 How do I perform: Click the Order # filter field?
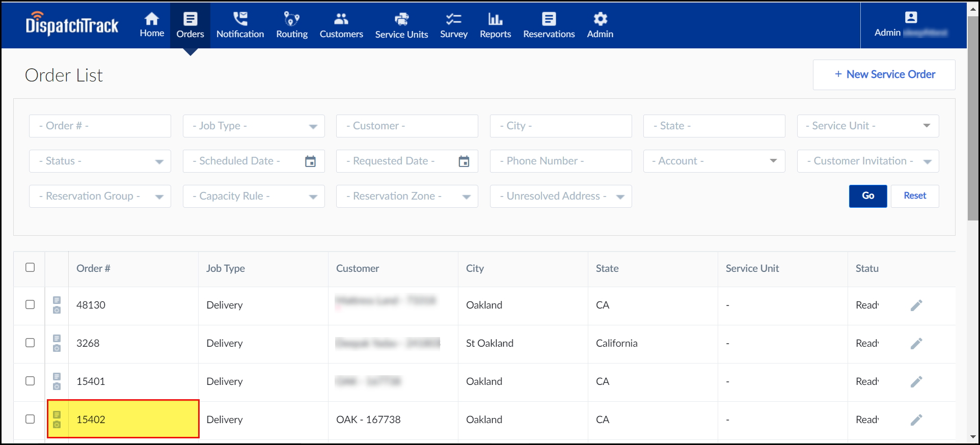pos(100,126)
